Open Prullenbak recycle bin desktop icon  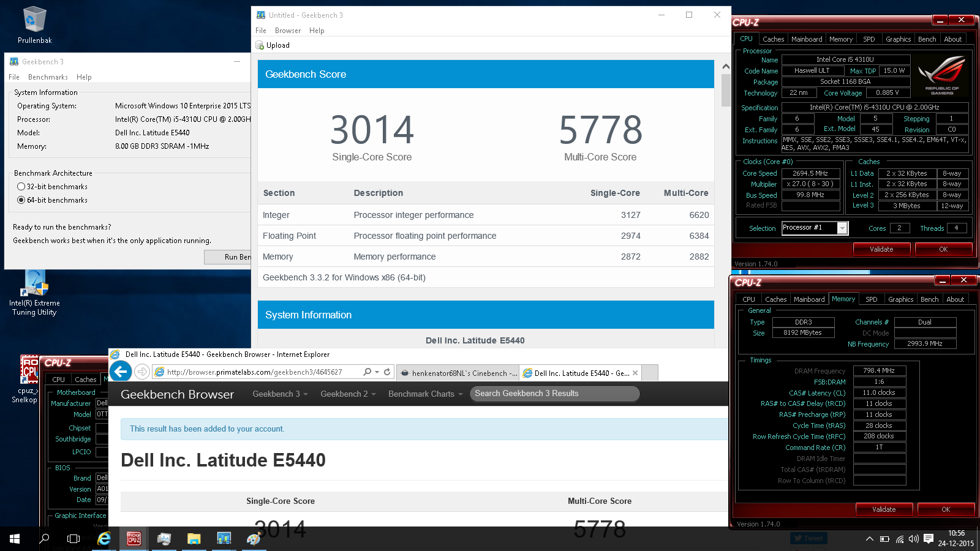click(34, 25)
